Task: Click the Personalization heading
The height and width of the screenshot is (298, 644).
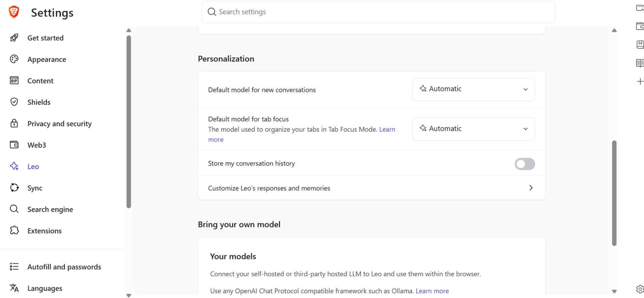Action: point(226,59)
